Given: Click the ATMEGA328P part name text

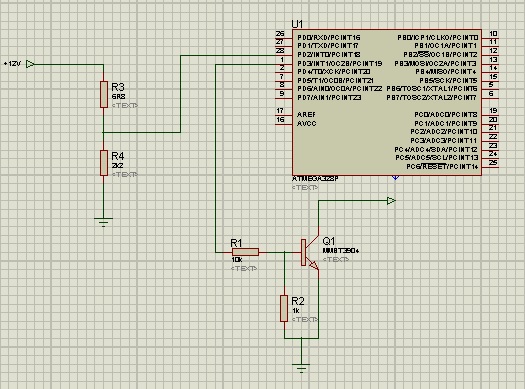Looking at the screenshot, I should point(315,179).
